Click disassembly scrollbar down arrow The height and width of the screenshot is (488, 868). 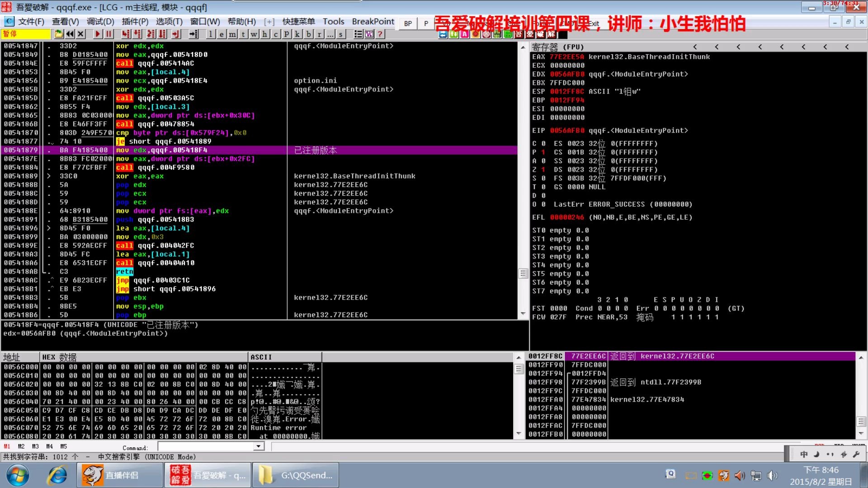523,314
